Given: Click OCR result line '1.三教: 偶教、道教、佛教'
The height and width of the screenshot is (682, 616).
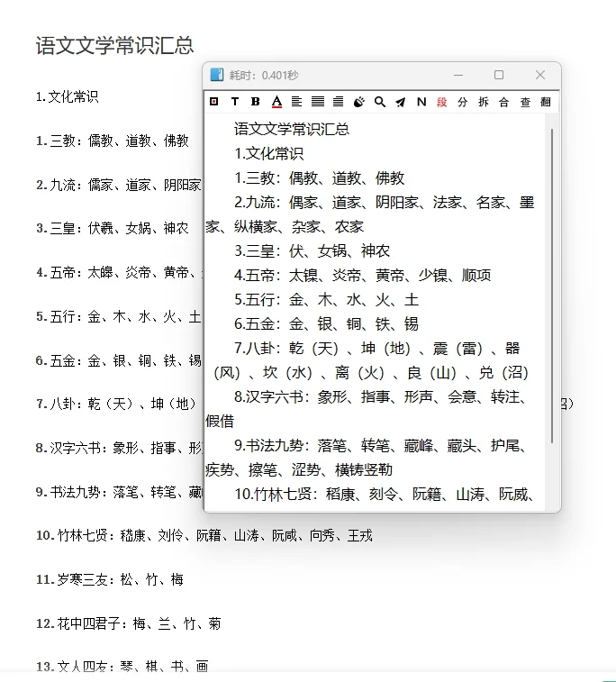Looking at the screenshot, I should 320,177.
